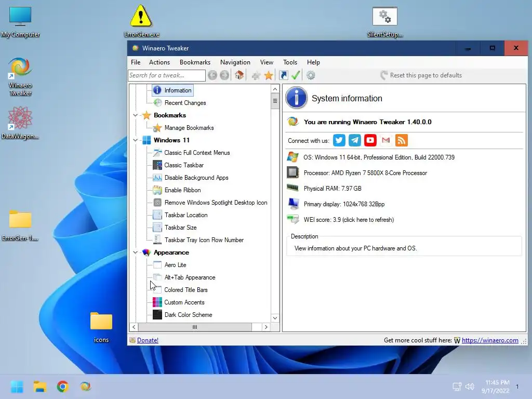This screenshot has width=532, height=399.
Task: Click the Windows Start button
Action: coord(17,387)
